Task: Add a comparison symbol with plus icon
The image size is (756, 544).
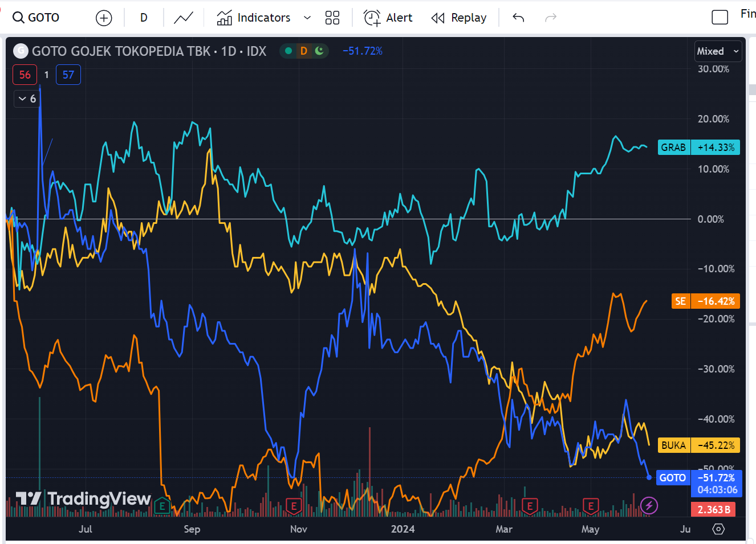Action: coord(104,18)
